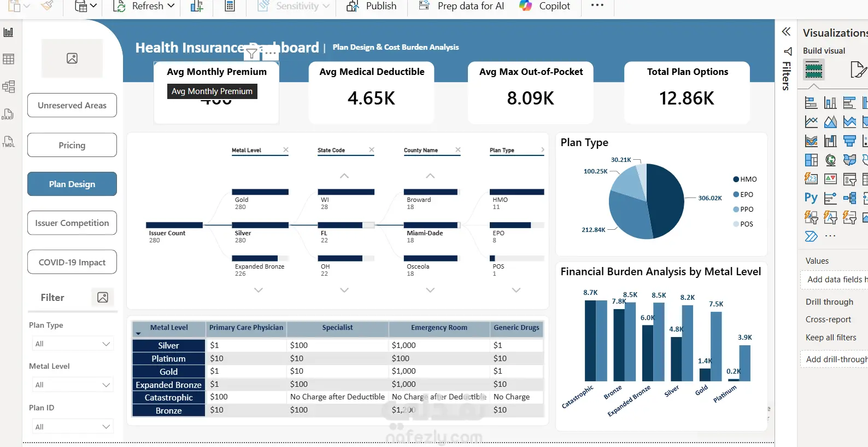The width and height of the screenshot is (868, 447).
Task: Open Refresh dropdown arrow
Action: pos(171,6)
